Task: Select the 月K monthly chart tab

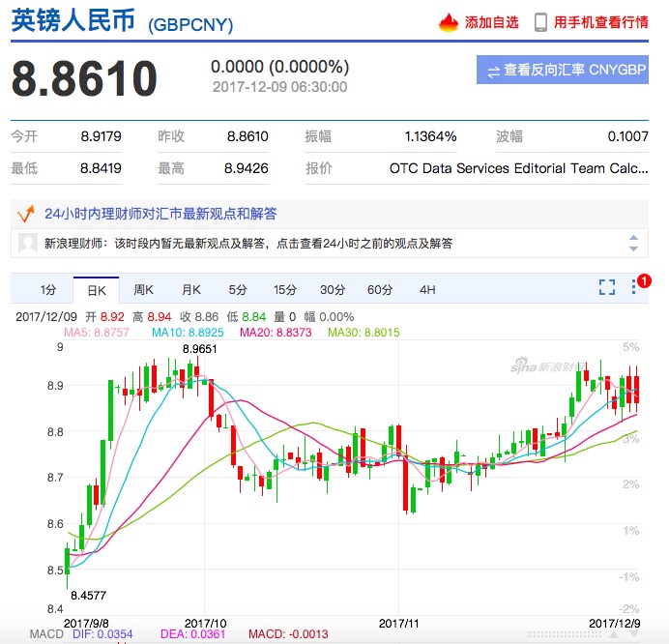Action: [190, 290]
